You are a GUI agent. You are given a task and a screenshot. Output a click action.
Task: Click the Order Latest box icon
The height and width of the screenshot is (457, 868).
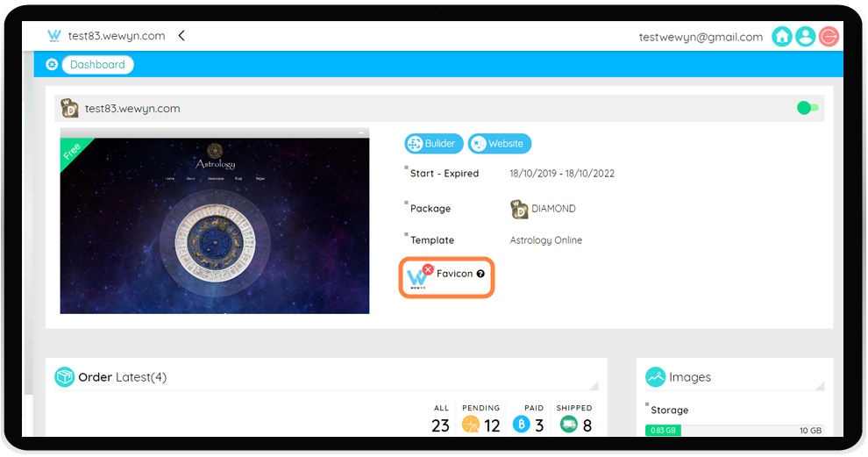(64, 377)
